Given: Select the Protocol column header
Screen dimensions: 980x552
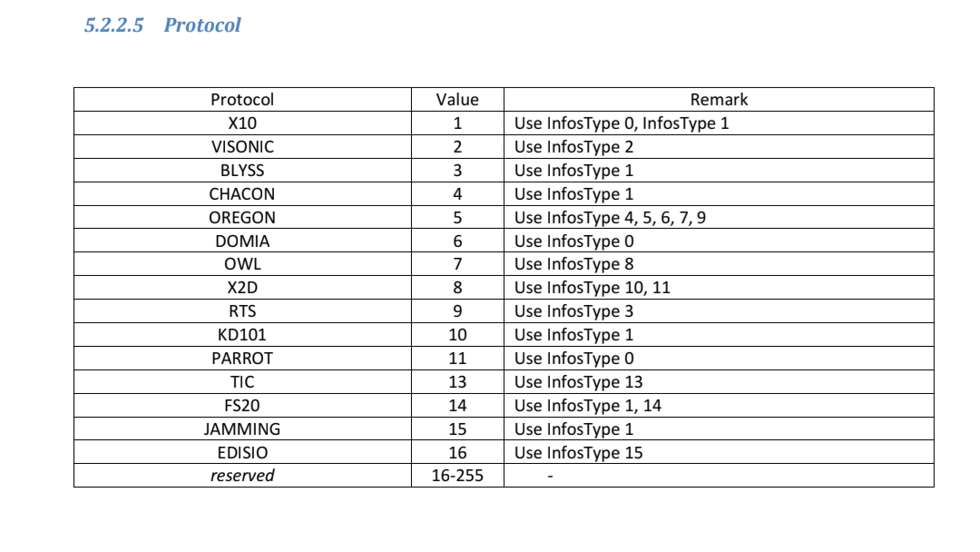Looking at the screenshot, I should coord(242,99).
